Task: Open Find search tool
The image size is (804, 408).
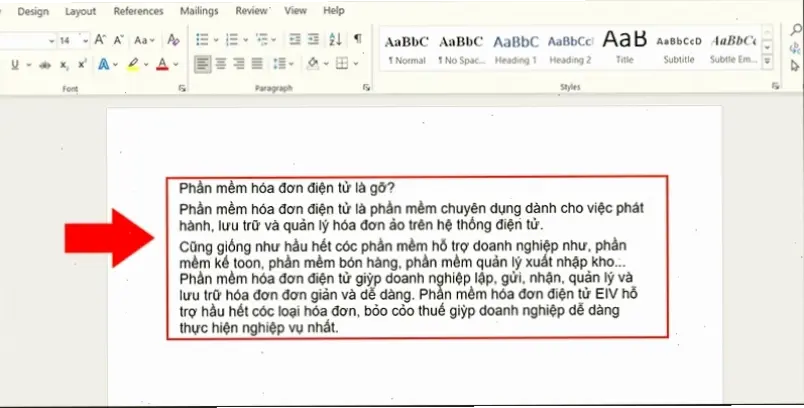Action: coord(795,30)
